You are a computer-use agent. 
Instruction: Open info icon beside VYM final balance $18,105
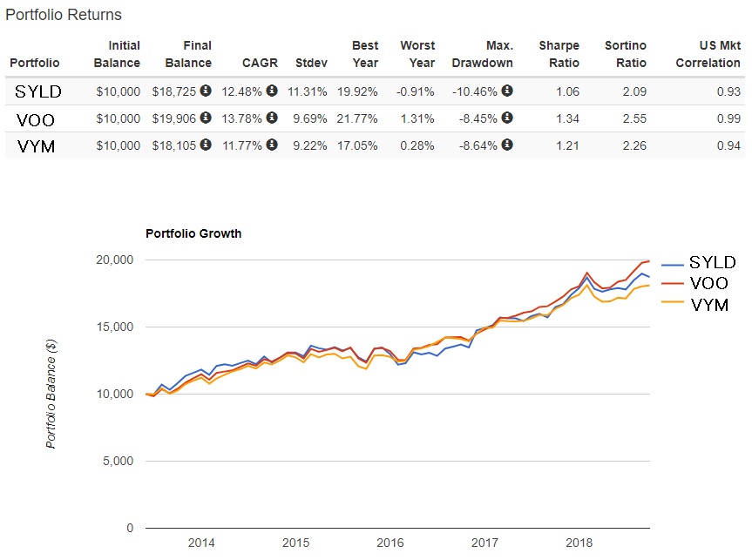tap(206, 145)
